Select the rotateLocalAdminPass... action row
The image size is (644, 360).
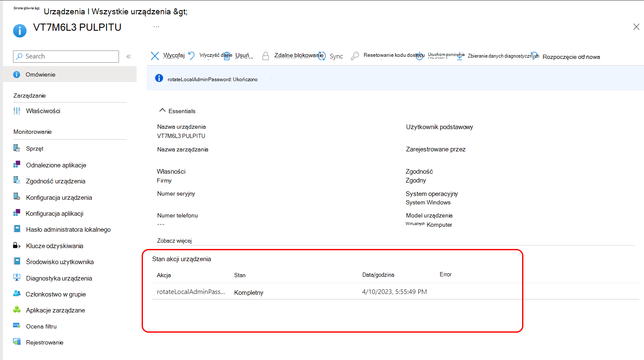[x=395, y=291]
